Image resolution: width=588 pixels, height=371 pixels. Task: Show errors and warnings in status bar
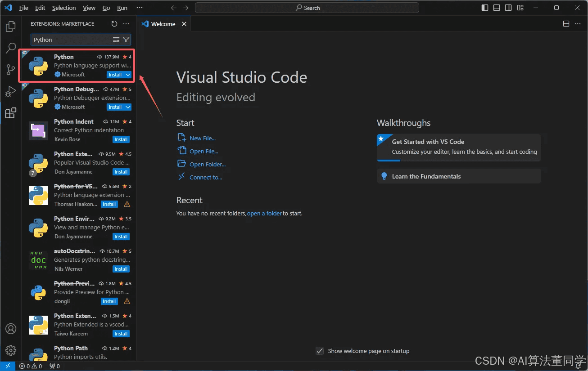pos(31,366)
